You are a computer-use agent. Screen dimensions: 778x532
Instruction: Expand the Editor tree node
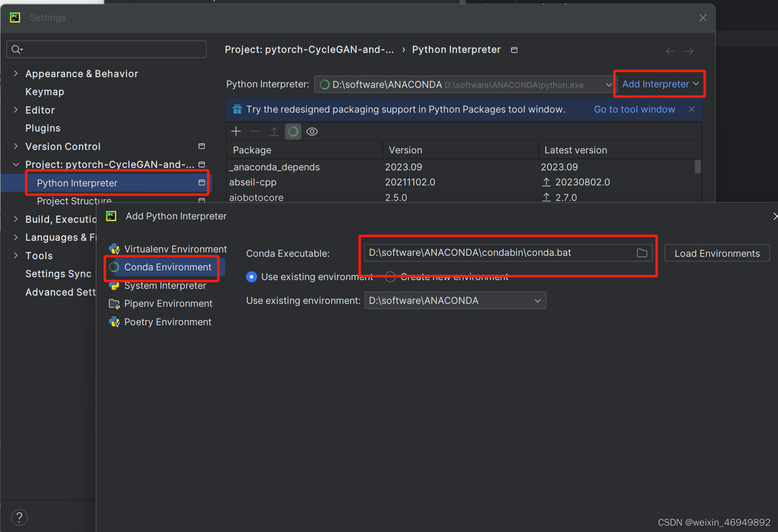(x=16, y=110)
